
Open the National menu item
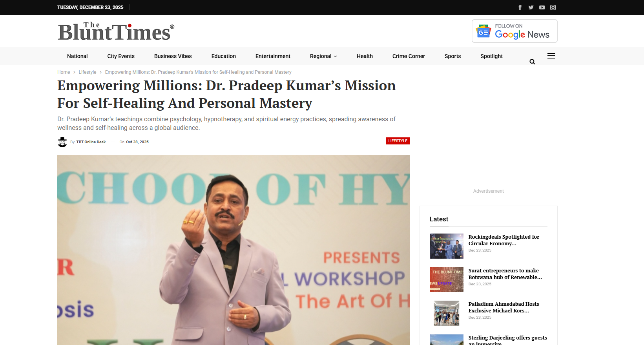(x=77, y=56)
